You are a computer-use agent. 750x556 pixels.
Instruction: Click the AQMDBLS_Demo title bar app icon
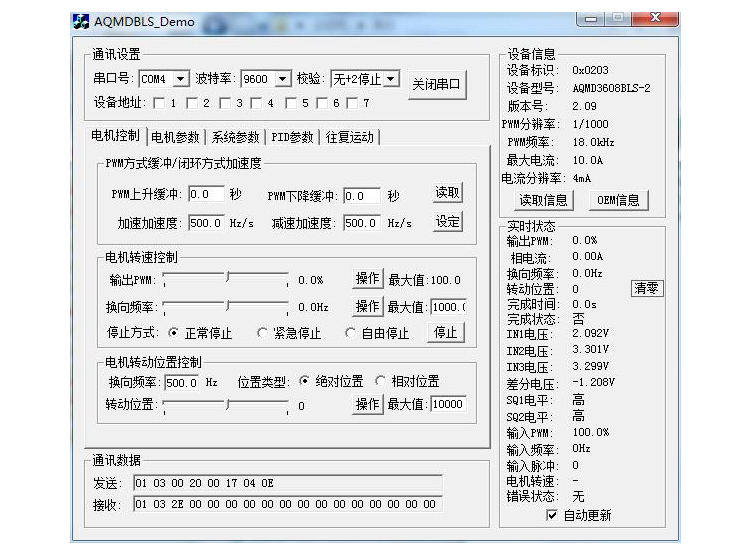click(x=82, y=22)
